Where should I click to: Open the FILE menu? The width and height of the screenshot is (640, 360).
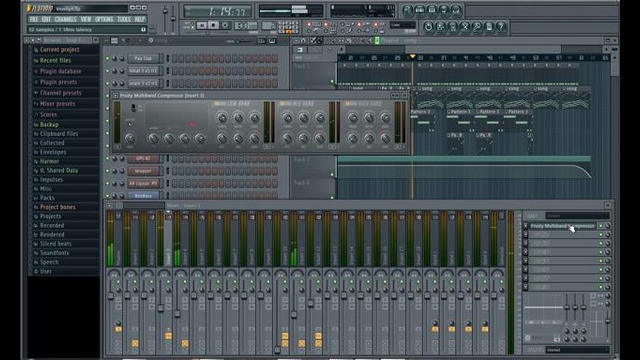click(34, 20)
